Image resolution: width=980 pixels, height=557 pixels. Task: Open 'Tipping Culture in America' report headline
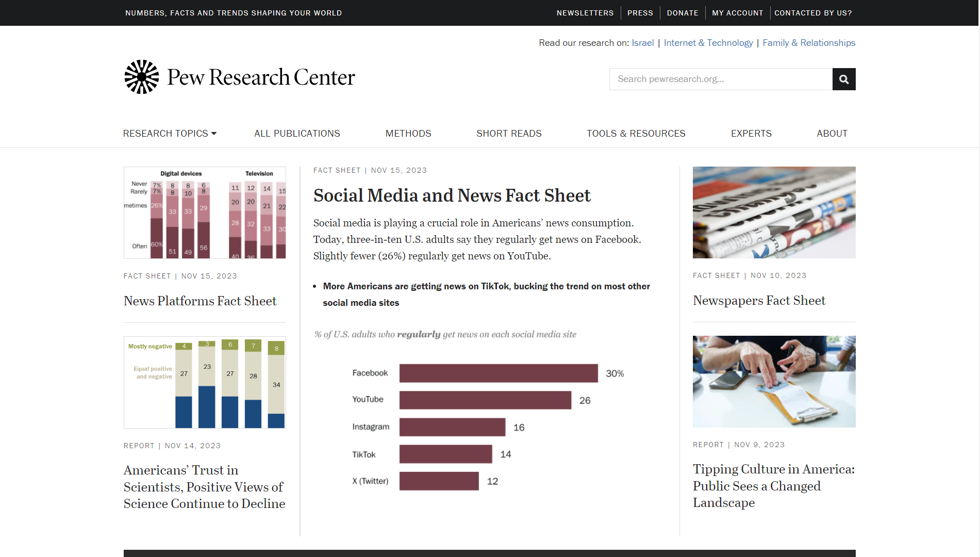point(773,486)
